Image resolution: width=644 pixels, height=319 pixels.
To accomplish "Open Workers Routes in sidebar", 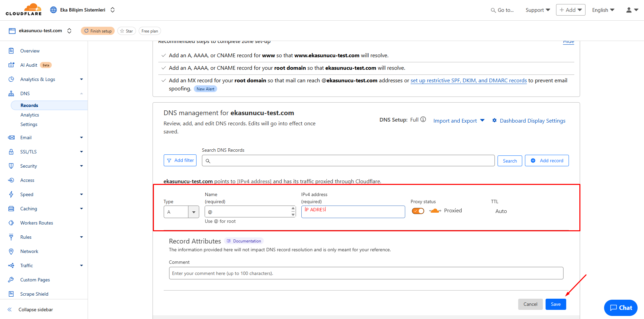I will [x=37, y=223].
